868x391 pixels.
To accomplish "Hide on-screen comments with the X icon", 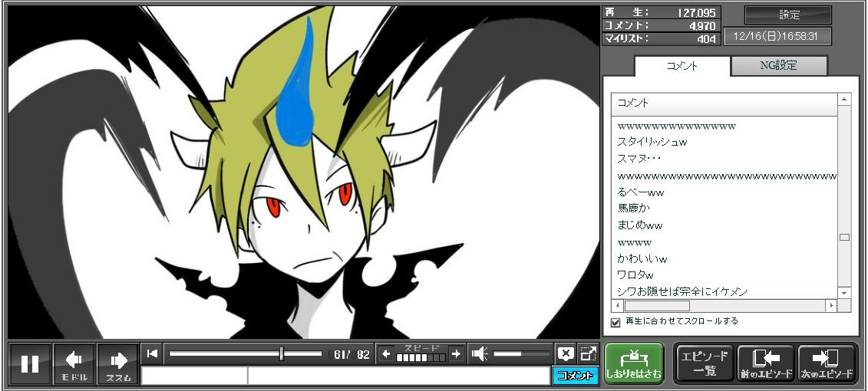I will [566, 353].
